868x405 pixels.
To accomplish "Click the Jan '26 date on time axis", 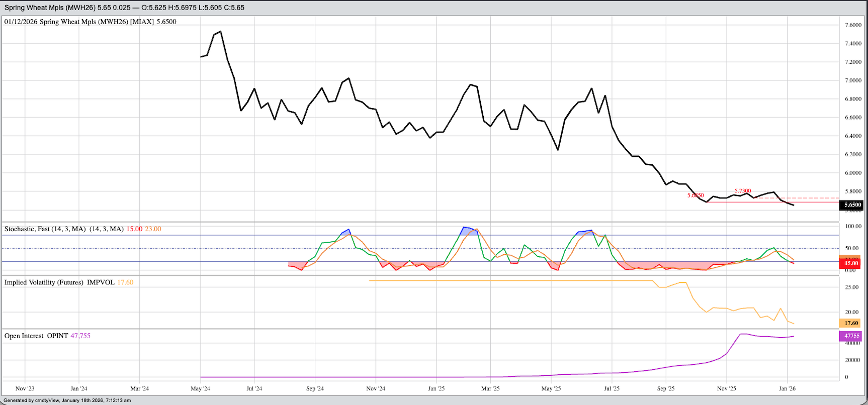I will pyautogui.click(x=787, y=388).
